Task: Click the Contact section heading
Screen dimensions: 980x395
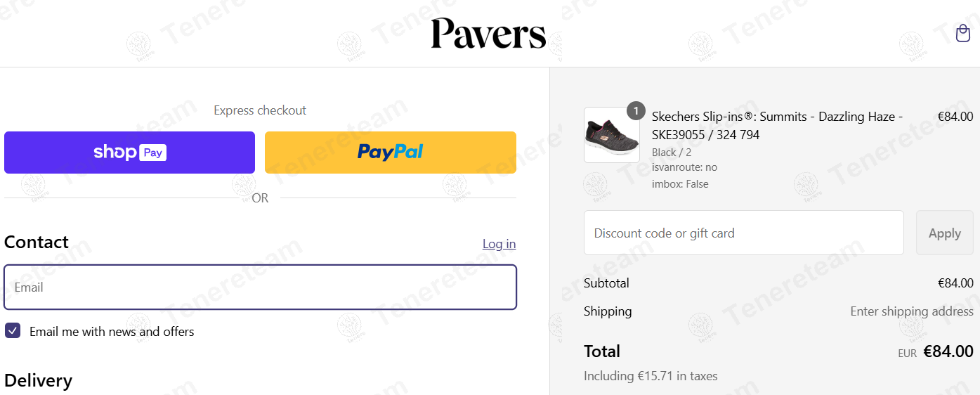Action: [x=37, y=242]
